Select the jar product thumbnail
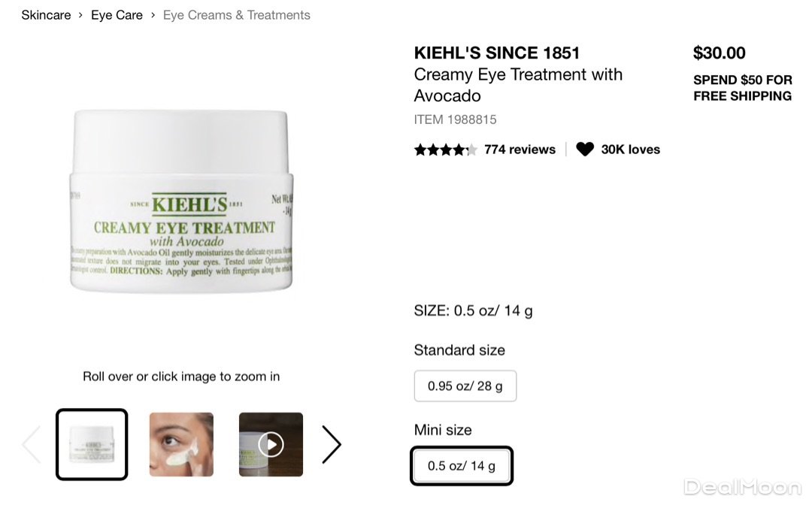812x505 pixels. click(92, 444)
